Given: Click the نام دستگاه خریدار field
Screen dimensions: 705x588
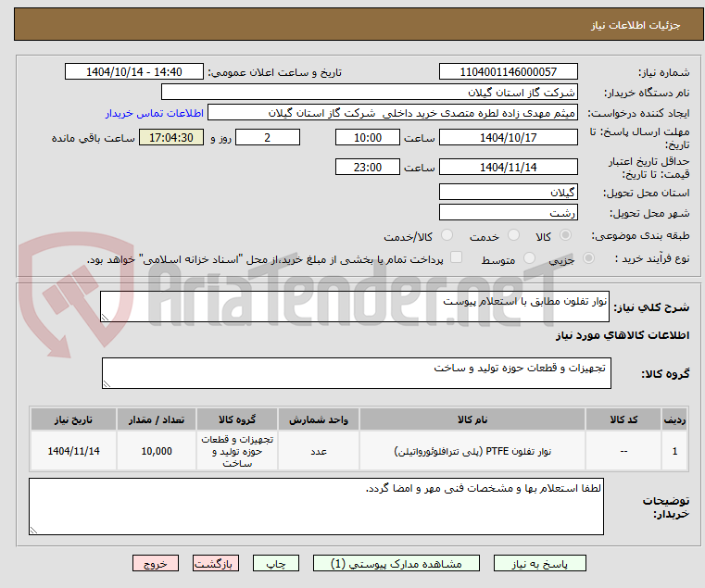Looking at the screenshot, I should click(369, 93).
